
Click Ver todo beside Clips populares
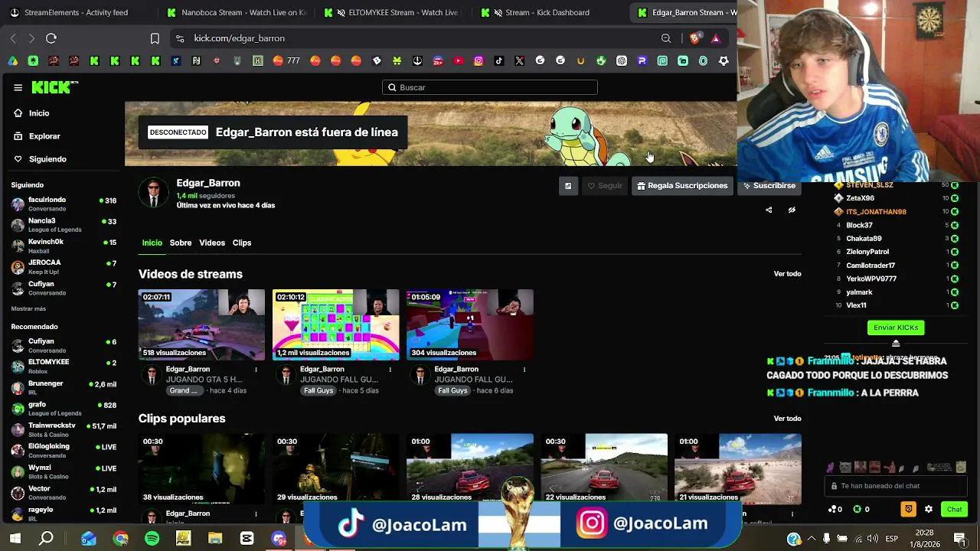pyautogui.click(x=787, y=419)
